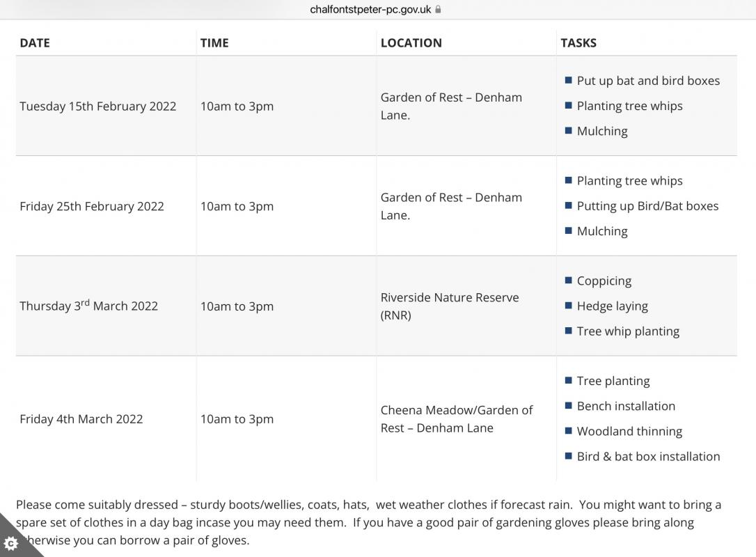Open the cookie settings gear icon
Image resolution: width=756 pixels, height=557 pixels.
click(x=10, y=544)
